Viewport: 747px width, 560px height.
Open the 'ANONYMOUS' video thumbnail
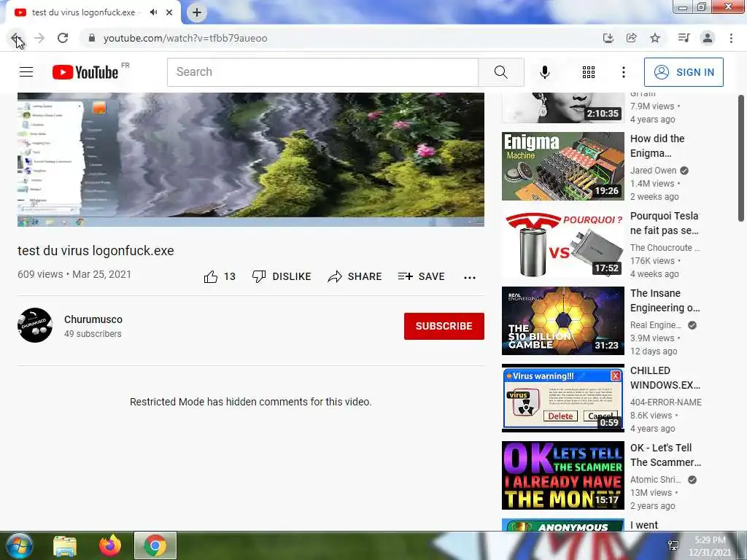[562, 525]
